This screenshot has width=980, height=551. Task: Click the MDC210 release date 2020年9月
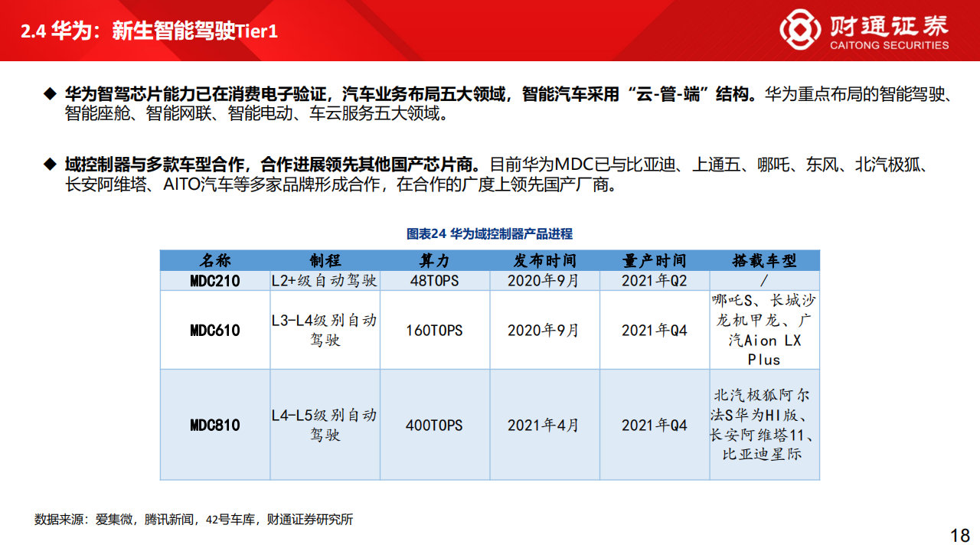[544, 281]
